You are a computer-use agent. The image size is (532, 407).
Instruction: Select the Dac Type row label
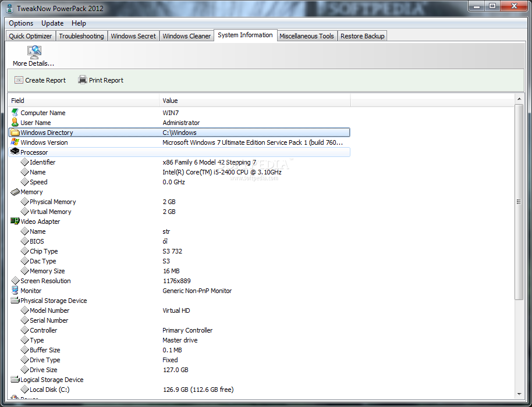coord(42,261)
